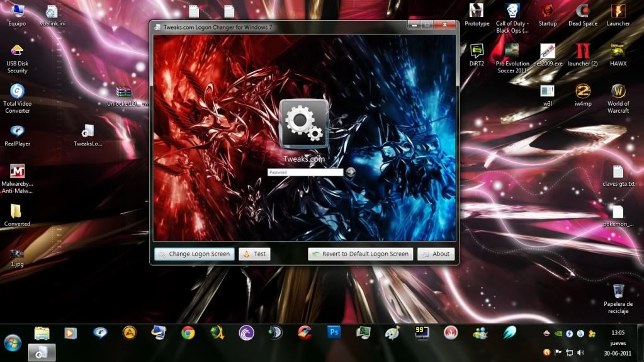644x362 pixels.
Task: Click the Action Center flag tray icon
Action: click(558, 352)
